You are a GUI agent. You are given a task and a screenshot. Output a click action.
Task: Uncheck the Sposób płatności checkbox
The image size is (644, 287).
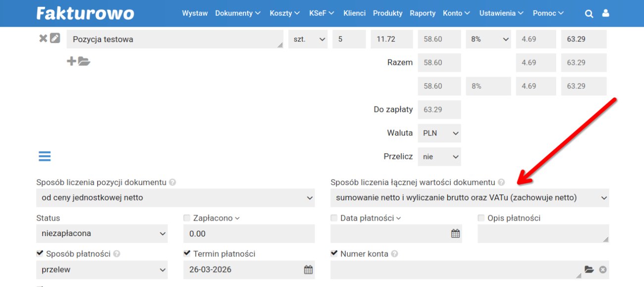click(x=39, y=253)
